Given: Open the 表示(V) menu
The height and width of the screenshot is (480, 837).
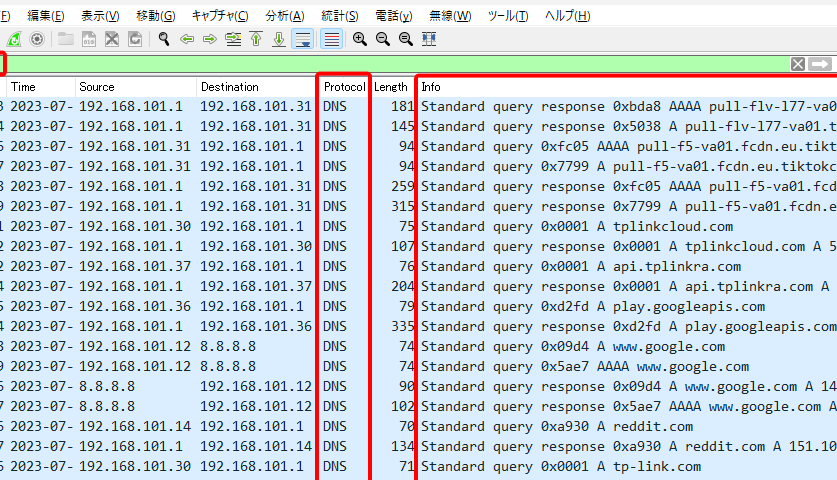Looking at the screenshot, I should pos(100,16).
